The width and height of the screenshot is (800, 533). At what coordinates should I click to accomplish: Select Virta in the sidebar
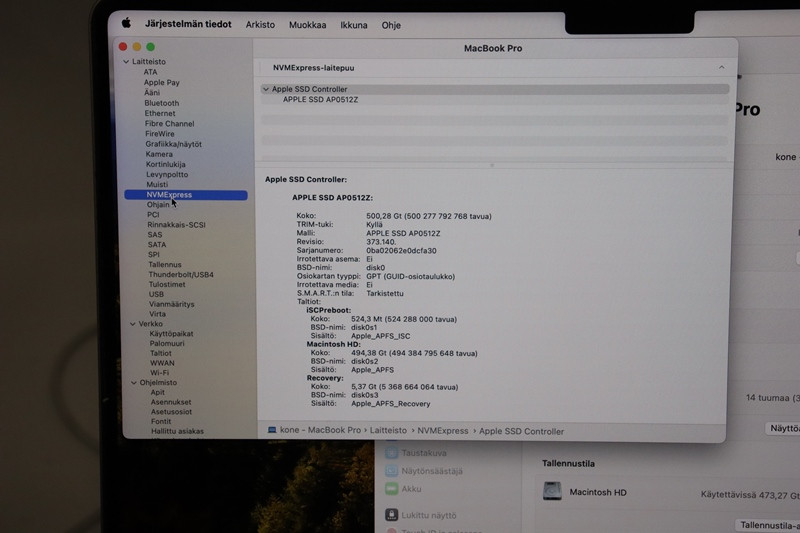click(x=157, y=314)
